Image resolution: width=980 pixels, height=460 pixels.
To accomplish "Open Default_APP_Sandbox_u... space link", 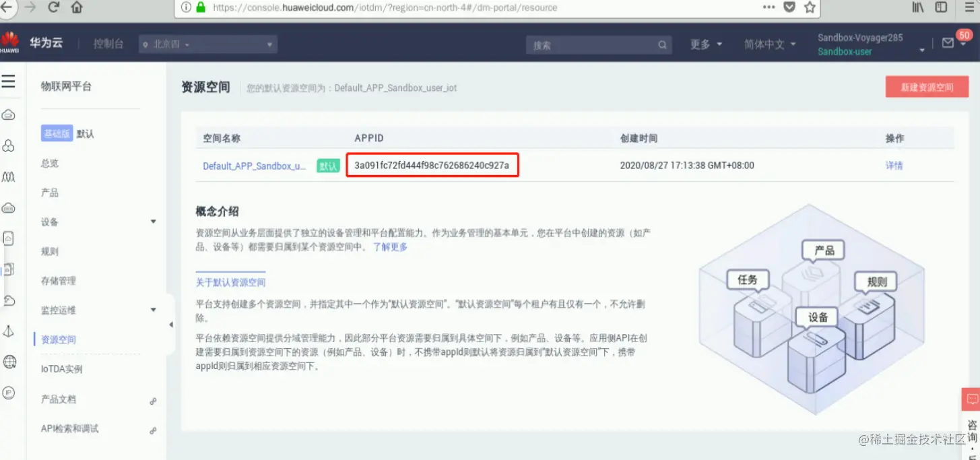I will pyautogui.click(x=255, y=166).
